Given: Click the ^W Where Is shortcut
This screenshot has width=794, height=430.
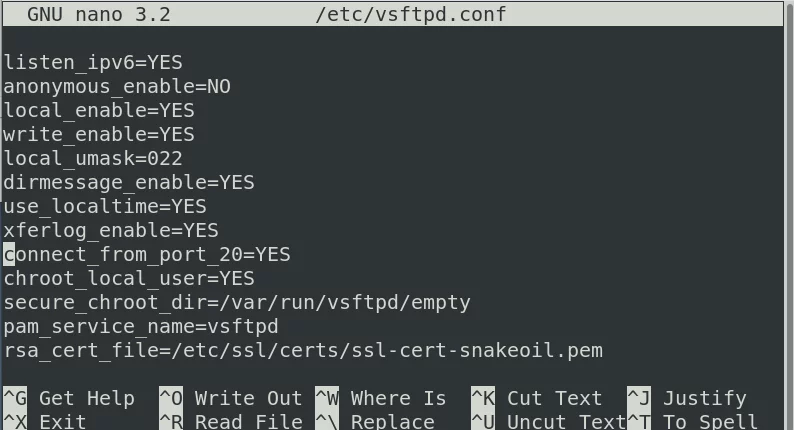Looking at the screenshot, I should 381,398.
